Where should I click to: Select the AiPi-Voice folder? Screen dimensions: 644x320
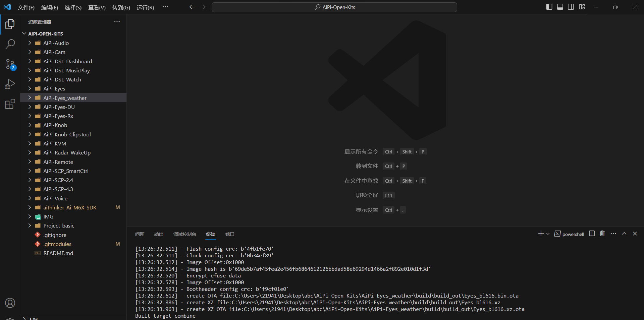[x=73, y=198]
